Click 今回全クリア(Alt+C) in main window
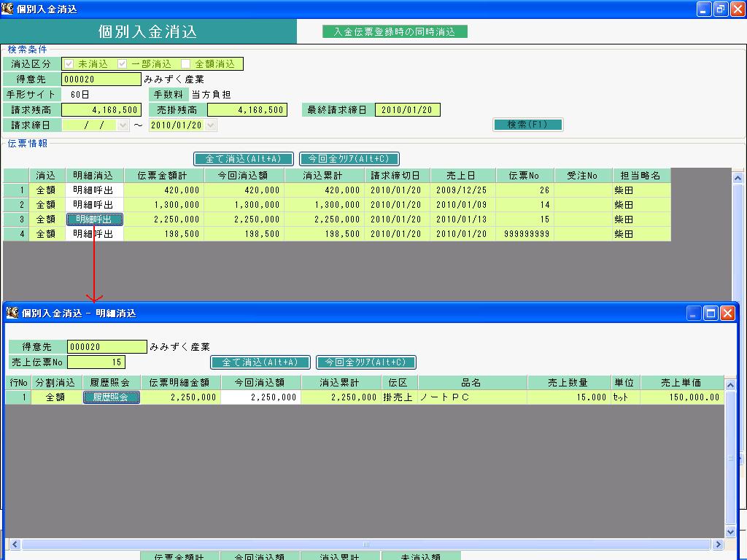Viewport: 747px width, 560px height. (349, 158)
